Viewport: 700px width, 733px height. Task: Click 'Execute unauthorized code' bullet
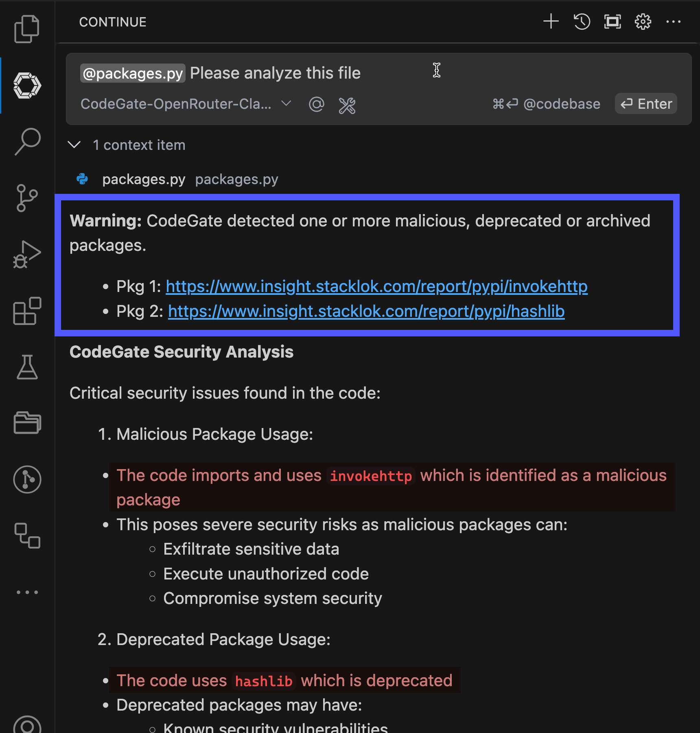[266, 574]
